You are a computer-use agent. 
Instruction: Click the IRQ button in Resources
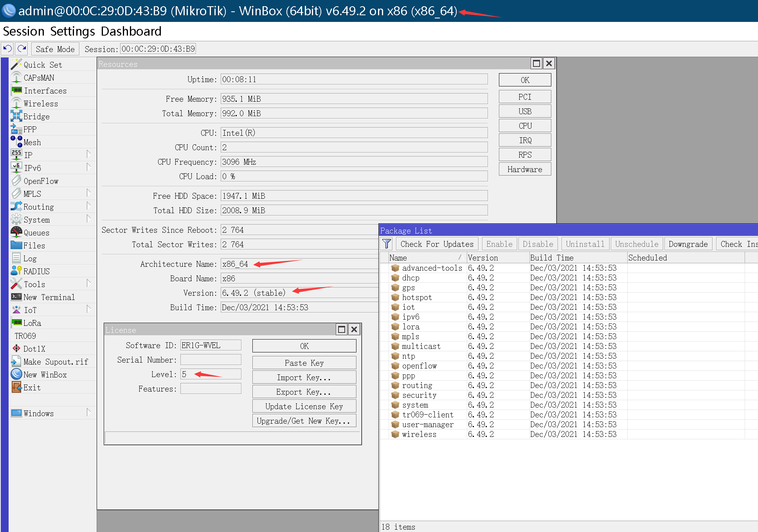525,140
